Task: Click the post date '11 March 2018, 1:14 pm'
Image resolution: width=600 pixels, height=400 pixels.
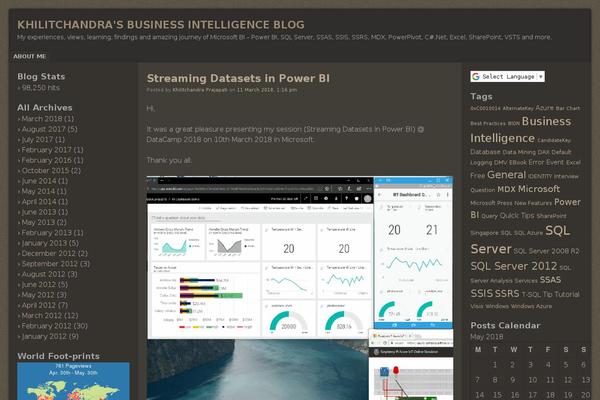Action: click(x=267, y=90)
